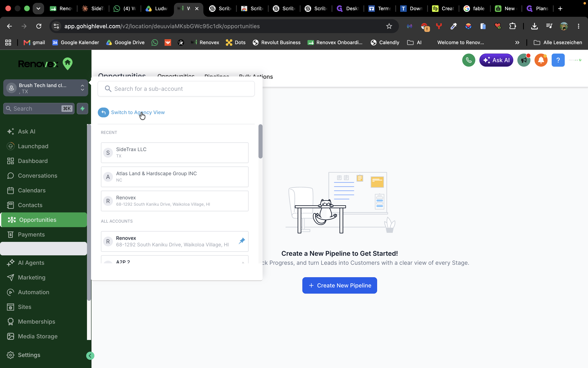Screen dimensions: 588x368
Task: Open Sites section
Action: tap(44, 307)
